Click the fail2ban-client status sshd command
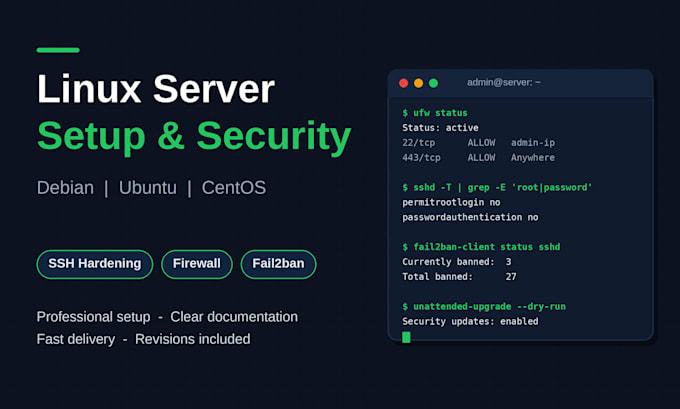 click(x=481, y=247)
